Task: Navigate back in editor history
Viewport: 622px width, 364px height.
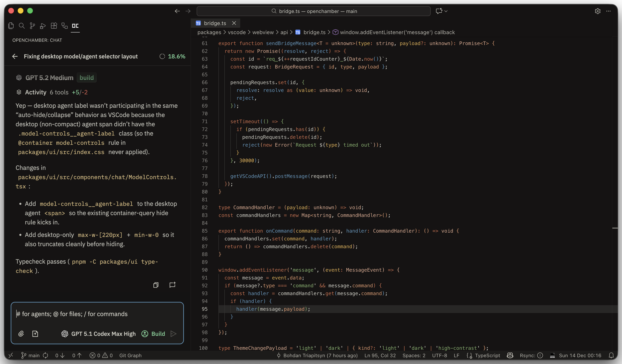Action: click(x=177, y=11)
